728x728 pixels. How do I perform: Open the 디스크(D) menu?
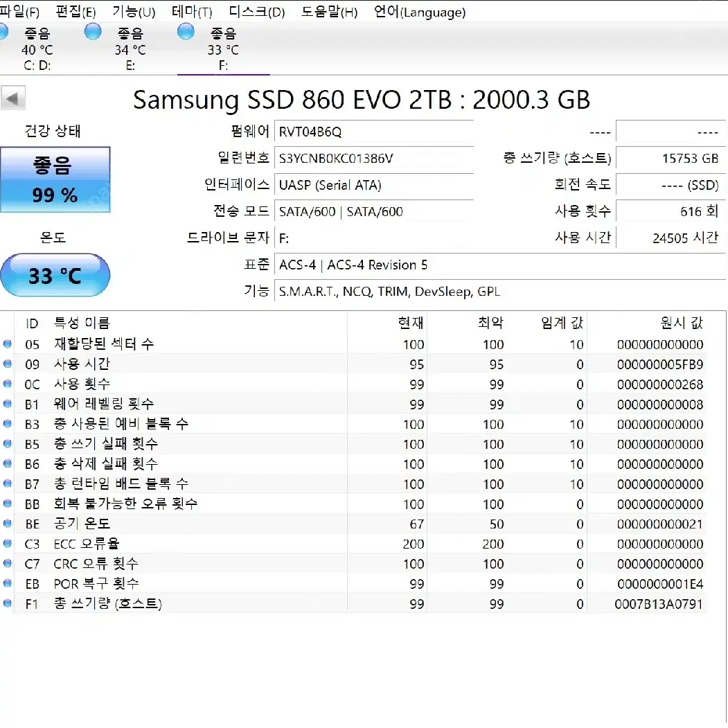(x=257, y=11)
